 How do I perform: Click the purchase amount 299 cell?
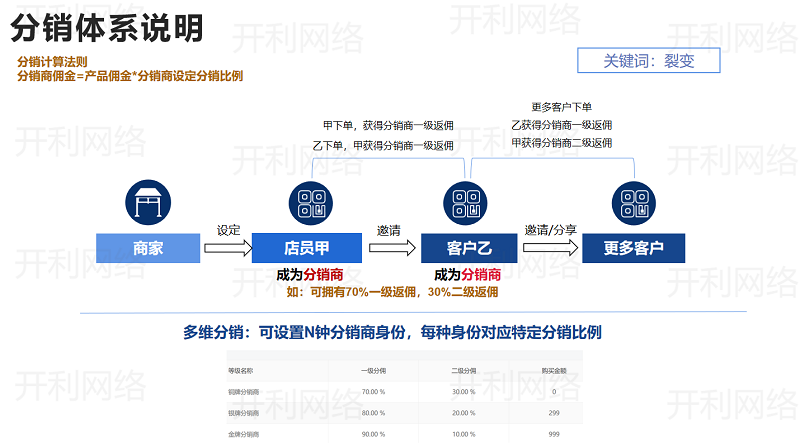tap(554, 413)
